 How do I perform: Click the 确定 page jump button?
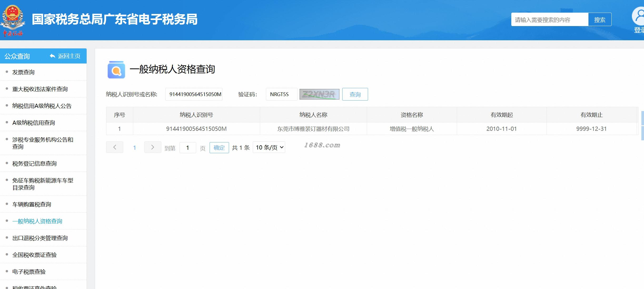point(219,147)
